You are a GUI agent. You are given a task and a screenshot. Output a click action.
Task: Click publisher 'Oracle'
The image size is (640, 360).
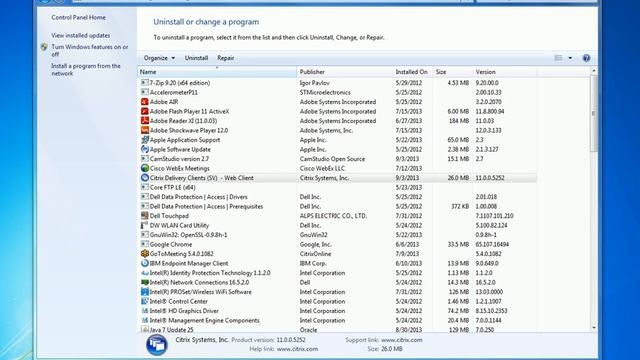tap(308, 329)
